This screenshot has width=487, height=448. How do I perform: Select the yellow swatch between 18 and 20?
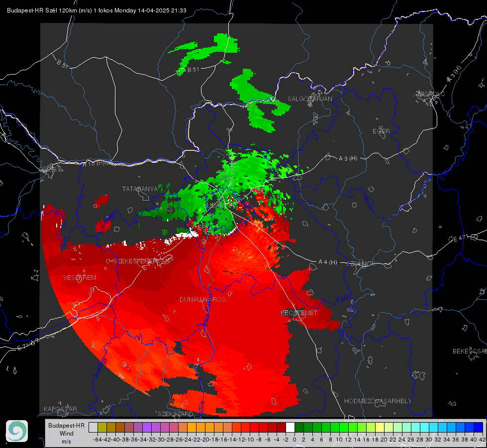click(380, 427)
